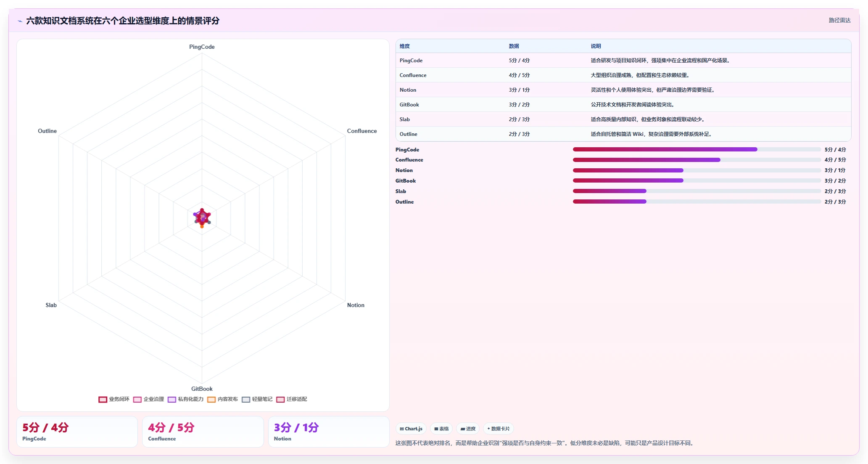Click the 进度 chip
This screenshot has height=464, width=868.
468,429
